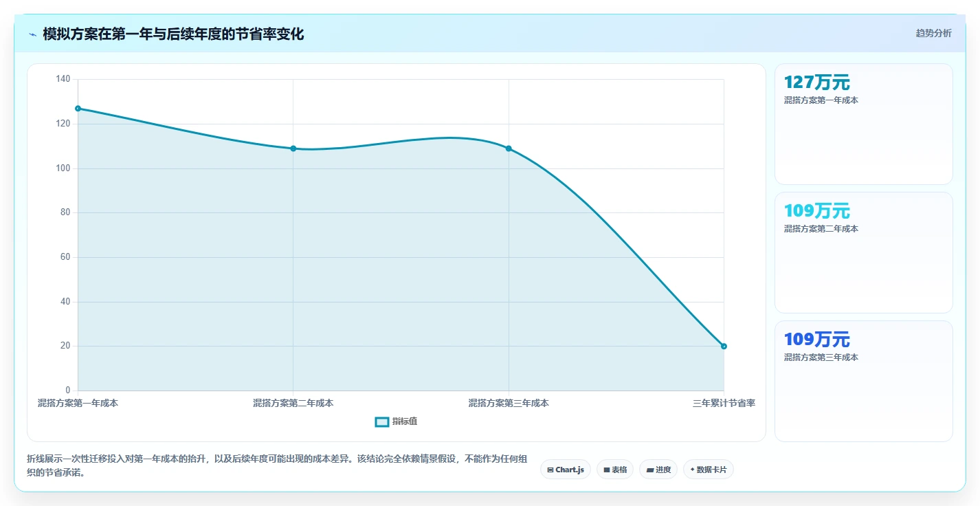Toggle the 指标值 legend color box
Screen dimensions: 980x506
tap(382, 421)
